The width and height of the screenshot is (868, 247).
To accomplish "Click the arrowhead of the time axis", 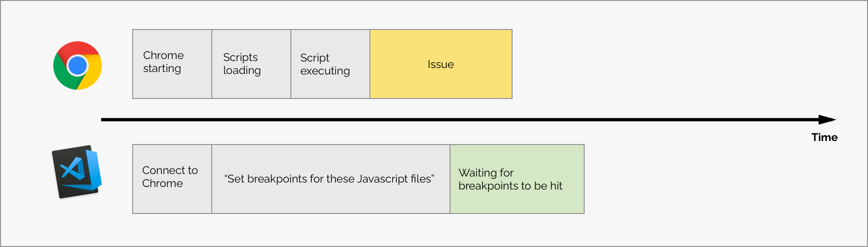I will pyautogui.click(x=826, y=119).
